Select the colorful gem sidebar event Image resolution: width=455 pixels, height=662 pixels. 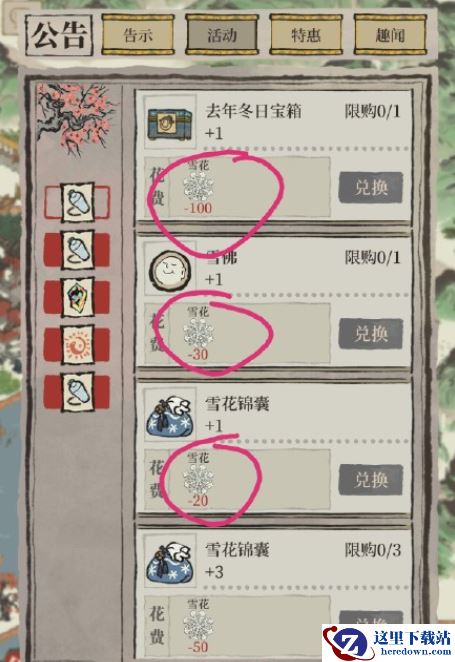tap(77, 297)
